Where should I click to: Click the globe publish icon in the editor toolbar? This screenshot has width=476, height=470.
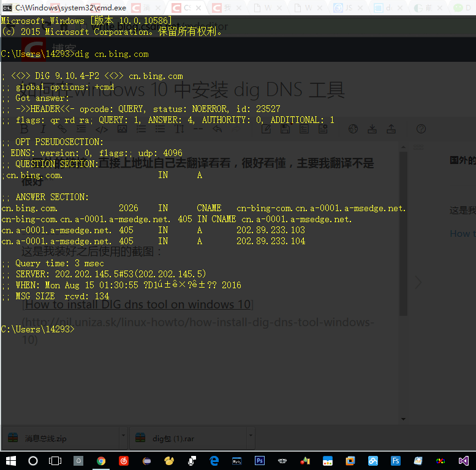click(x=353, y=129)
